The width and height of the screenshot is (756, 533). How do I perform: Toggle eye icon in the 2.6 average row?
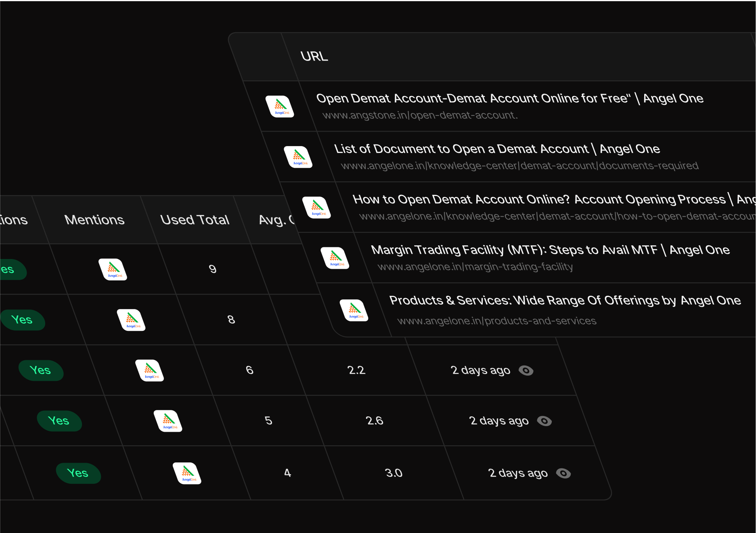[544, 421]
